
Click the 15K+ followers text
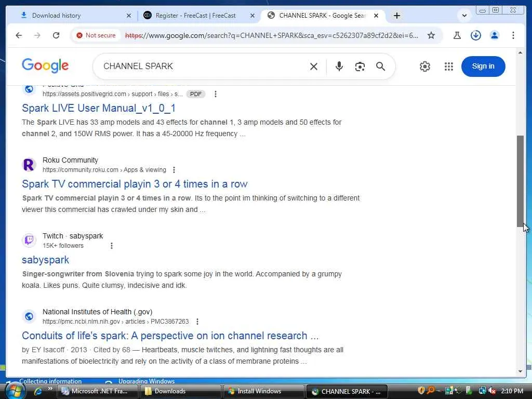click(63, 246)
